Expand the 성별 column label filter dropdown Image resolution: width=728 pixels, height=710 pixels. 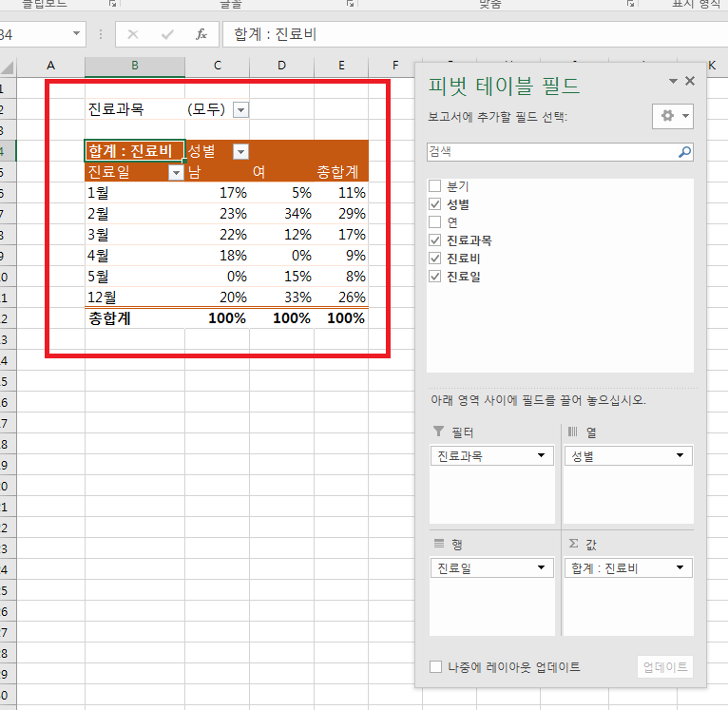[x=240, y=151]
